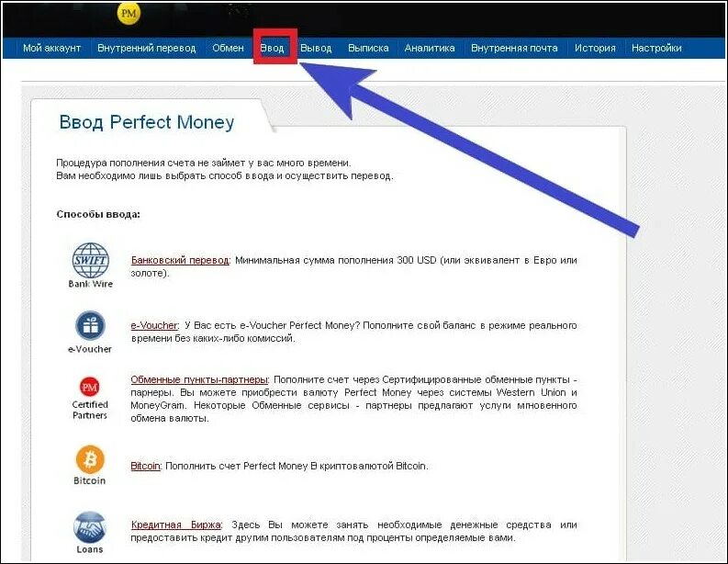Click the Ввод Perfect Money heading
This screenshot has width=728, height=564.
[147, 122]
